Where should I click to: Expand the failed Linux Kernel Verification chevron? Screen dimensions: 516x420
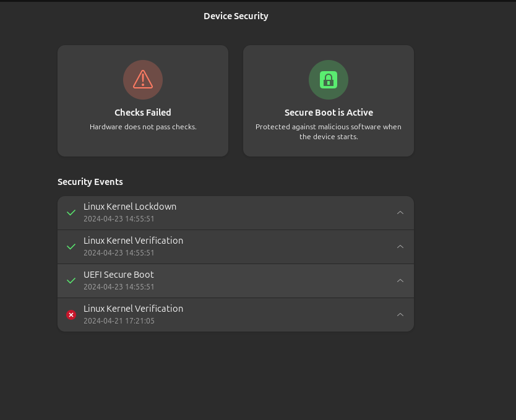pyautogui.click(x=400, y=315)
